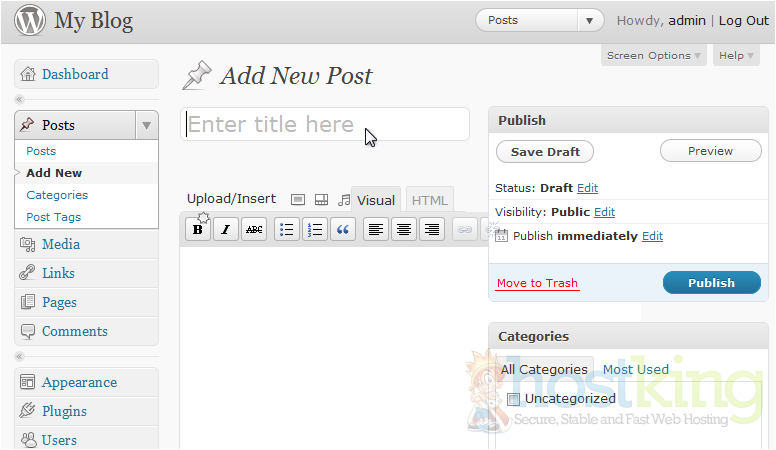Open Categories in the Posts submenu
This screenshot has width=776, height=450.
[57, 195]
